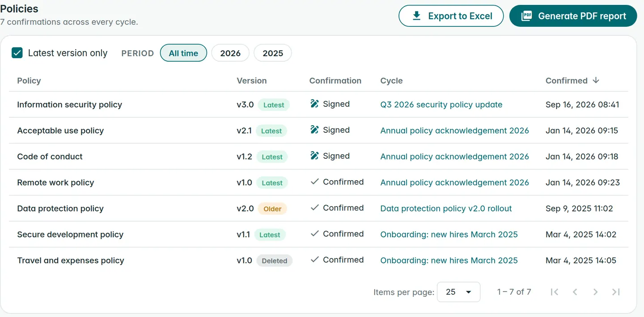Image resolution: width=644 pixels, height=317 pixels.
Task: Click the Jan 14, 2026 09:23 timestamp
Action: (583, 182)
